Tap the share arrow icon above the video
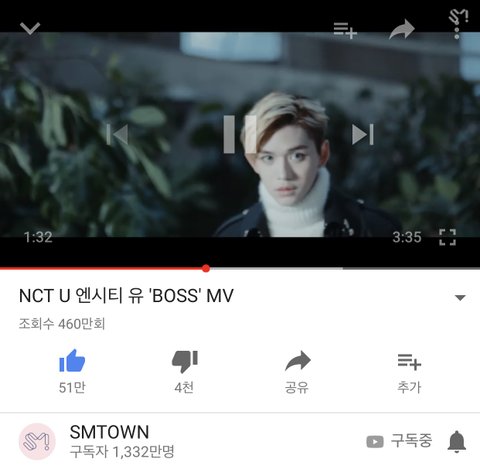 (x=402, y=29)
